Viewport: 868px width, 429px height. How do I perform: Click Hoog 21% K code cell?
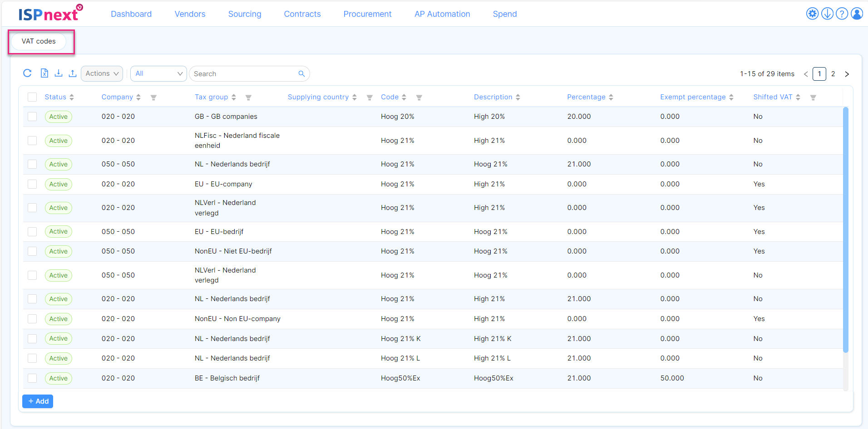click(401, 339)
